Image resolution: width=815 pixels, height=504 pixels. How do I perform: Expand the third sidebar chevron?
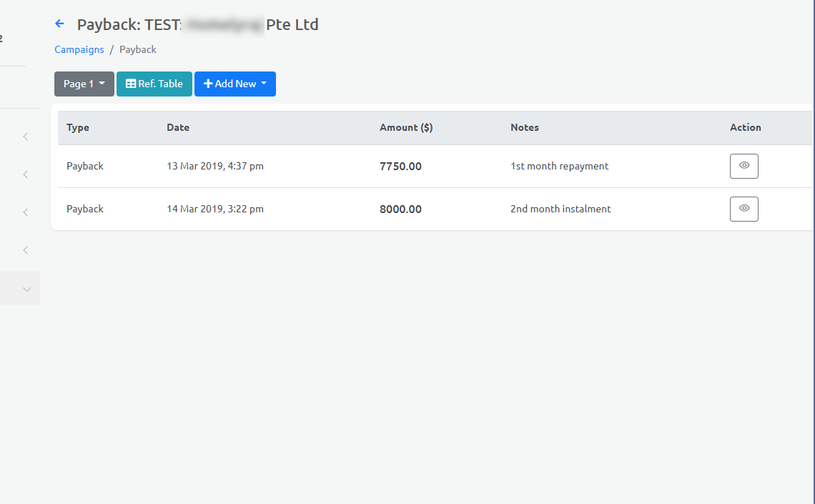click(x=26, y=212)
